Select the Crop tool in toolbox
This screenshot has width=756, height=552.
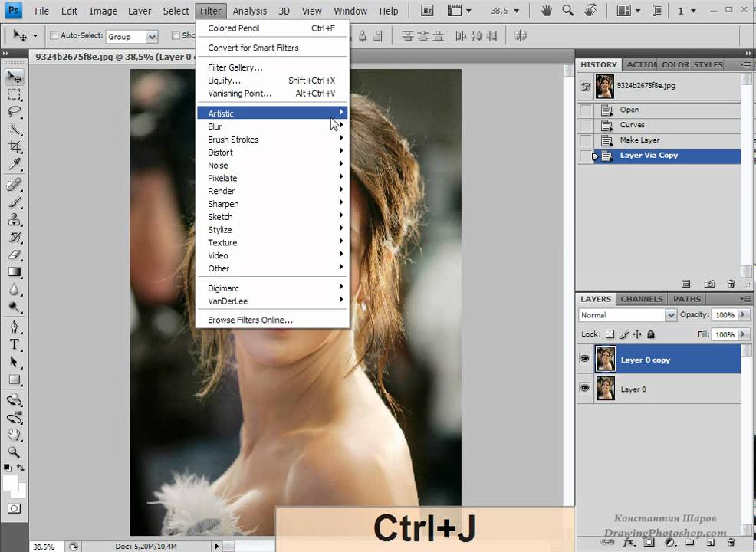click(15, 146)
